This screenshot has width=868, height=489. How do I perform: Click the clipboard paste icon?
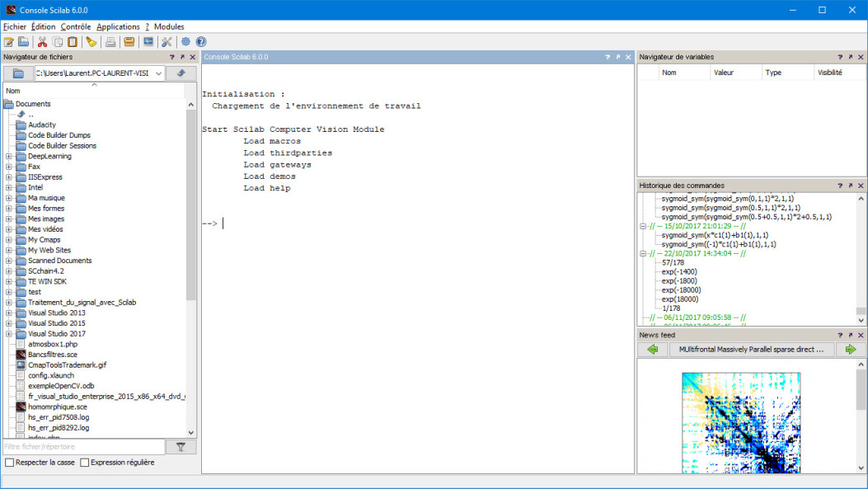click(73, 42)
